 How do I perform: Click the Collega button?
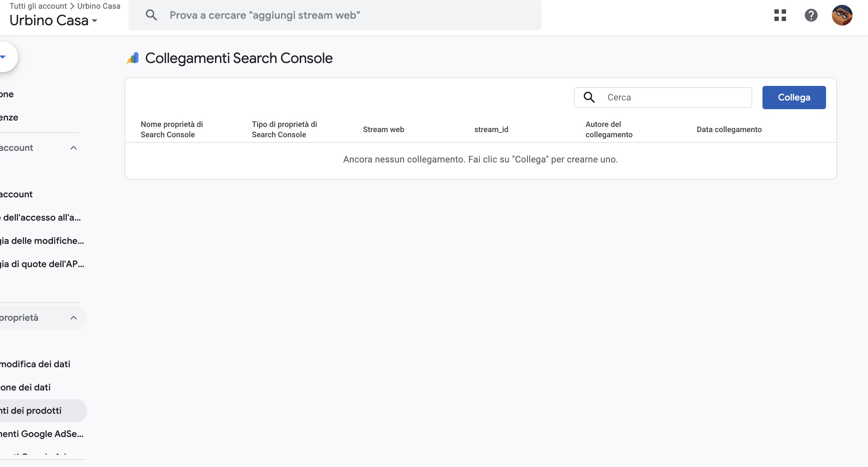pos(794,98)
